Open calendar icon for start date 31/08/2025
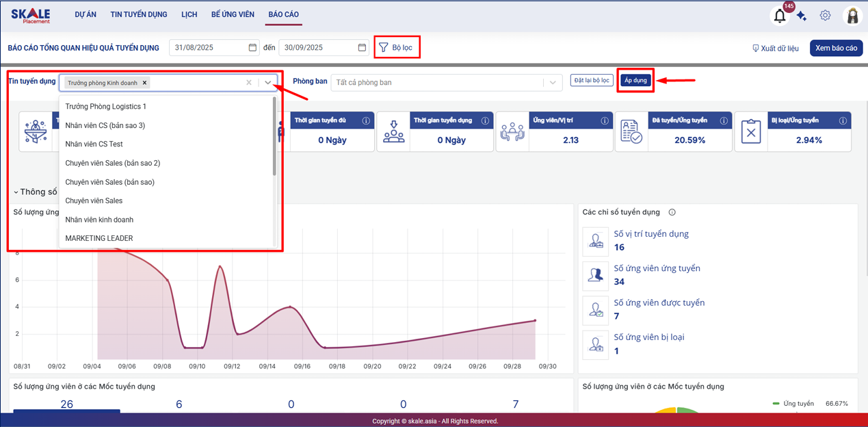This screenshot has width=868, height=427. [x=252, y=47]
